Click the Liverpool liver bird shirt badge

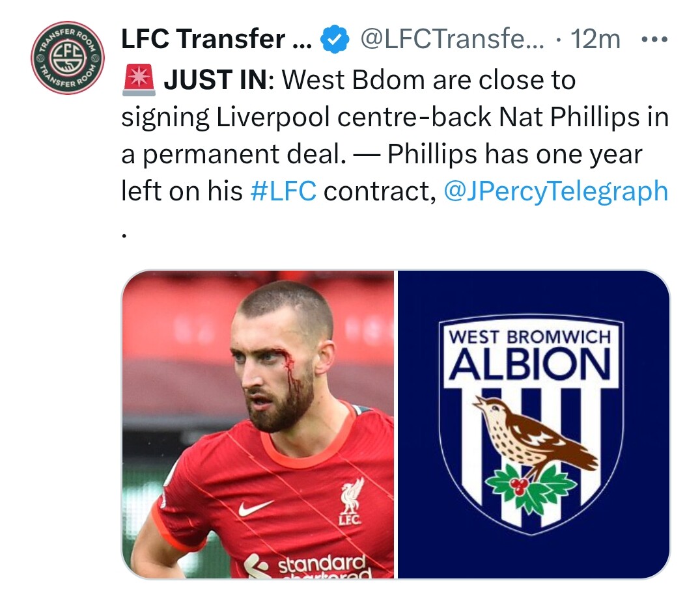pos(351,501)
